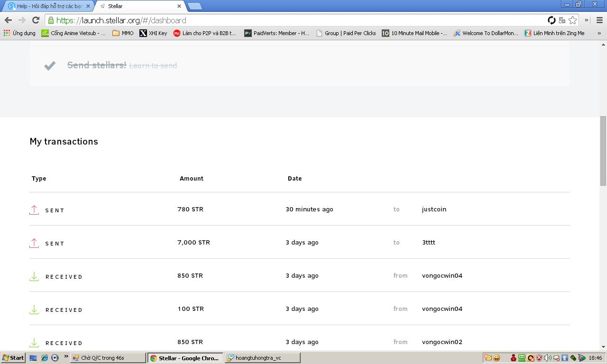Viewport: 607px width, 364px height.
Task: Open the 'Liên Minh trên Zing Me' bookmark
Action: 554,33
